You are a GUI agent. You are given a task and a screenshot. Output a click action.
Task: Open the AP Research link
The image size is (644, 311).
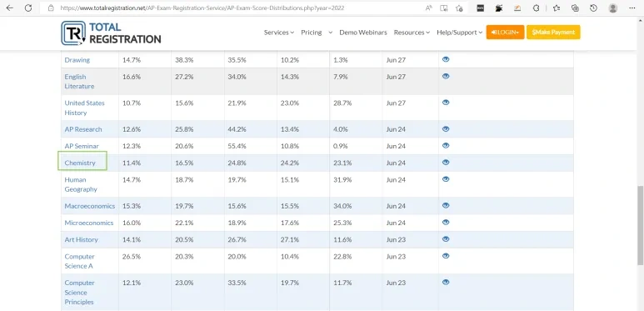point(83,129)
